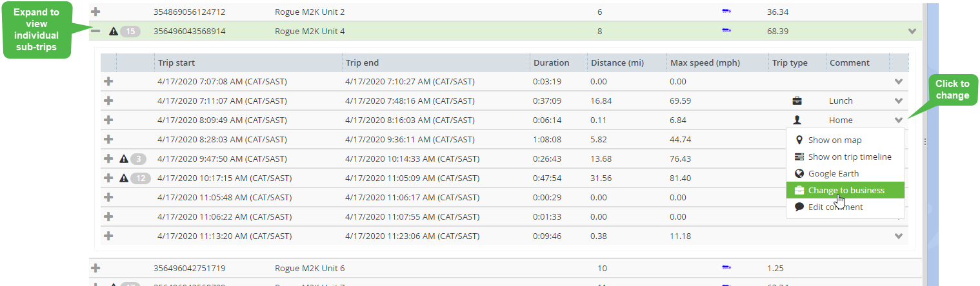The width and height of the screenshot is (980, 286).
Task: Choose Show on map from context menu
Action: coord(845,140)
